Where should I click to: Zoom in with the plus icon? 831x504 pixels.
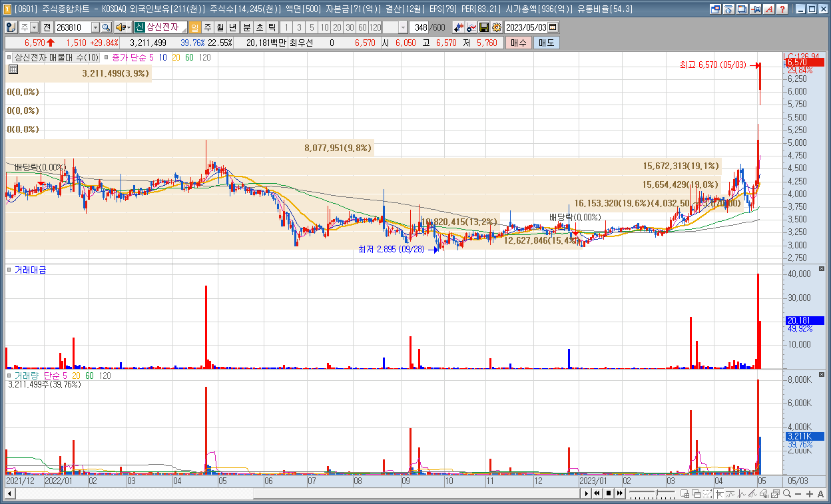click(809, 493)
